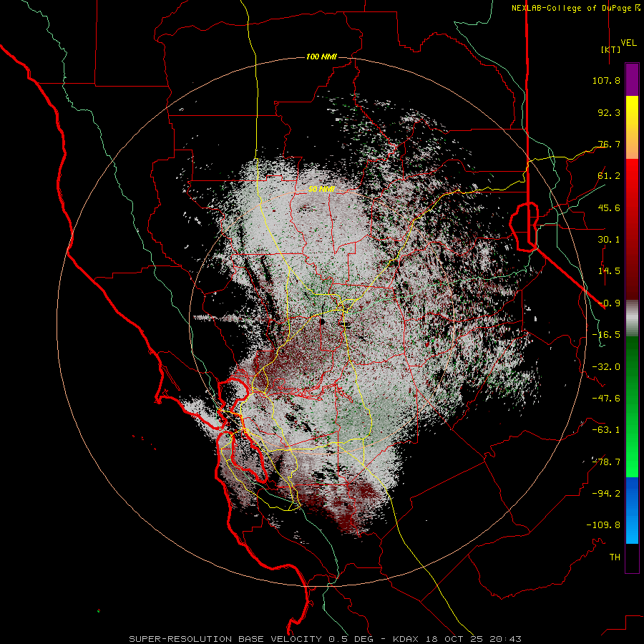644x644 pixels.
Task: Click the Super-Resolution Base Velocity caption
Action: (326, 639)
